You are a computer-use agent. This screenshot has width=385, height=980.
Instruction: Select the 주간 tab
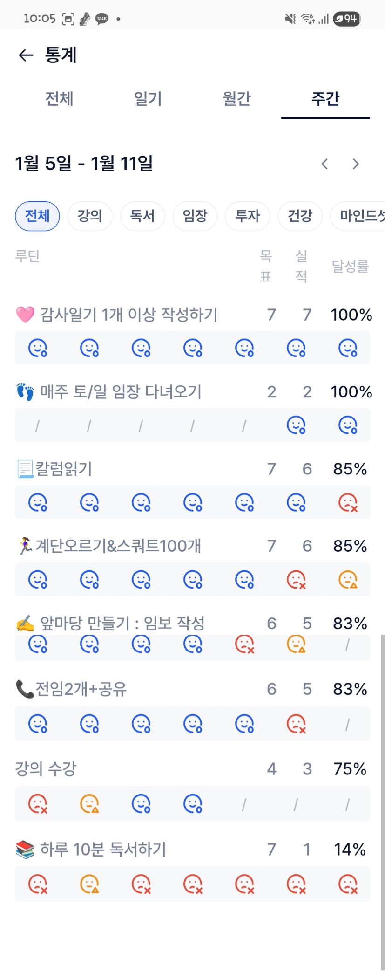pos(325,99)
